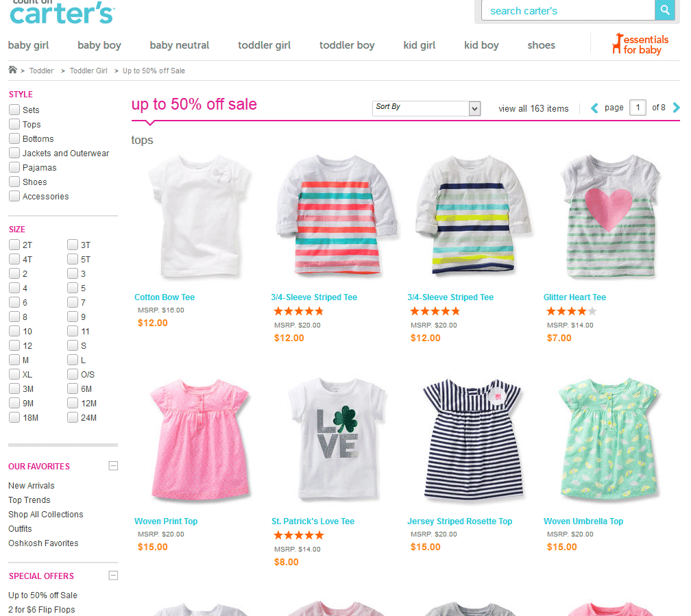Open the Woven Umbrella Top product image
The height and width of the screenshot is (616, 691).
(609, 439)
